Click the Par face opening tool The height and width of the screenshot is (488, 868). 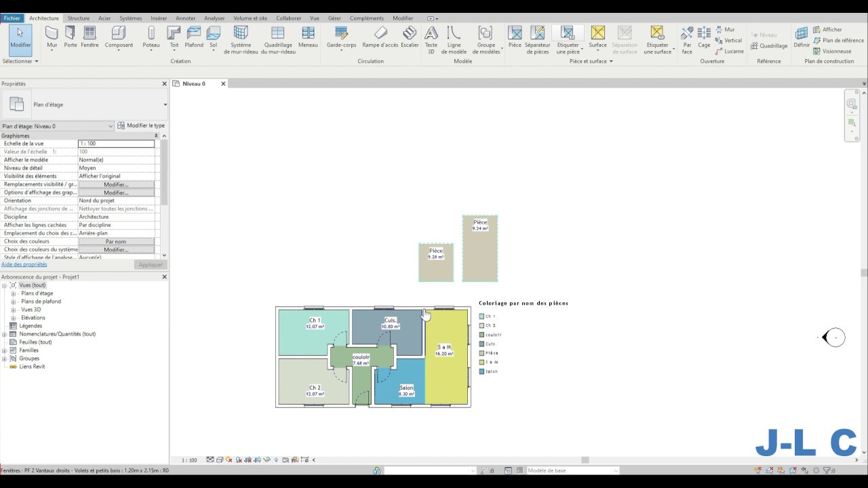pos(687,41)
